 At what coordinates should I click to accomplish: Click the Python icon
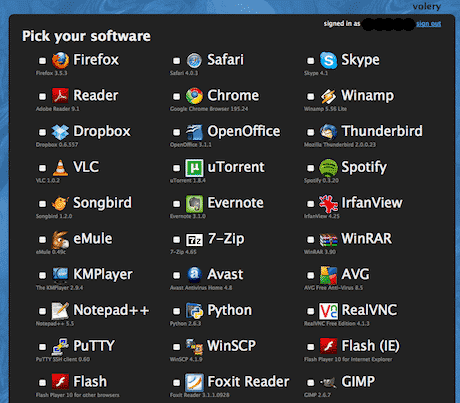[194, 311]
